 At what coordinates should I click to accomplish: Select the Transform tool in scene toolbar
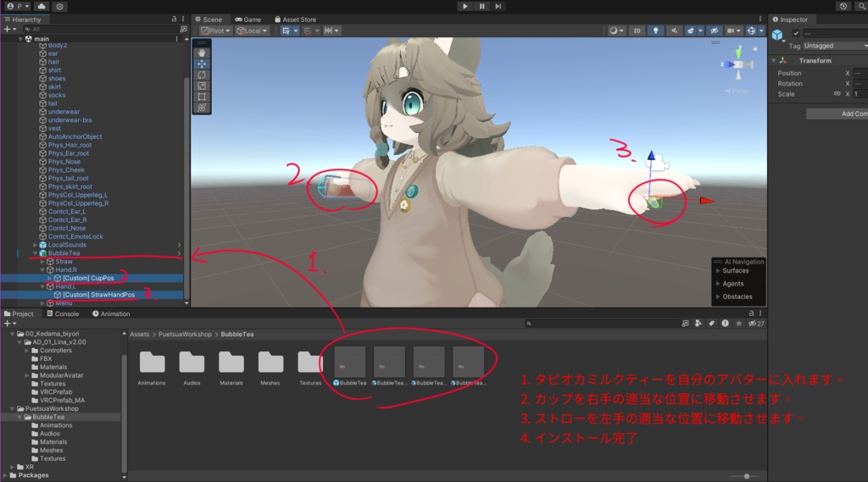pyautogui.click(x=202, y=108)
